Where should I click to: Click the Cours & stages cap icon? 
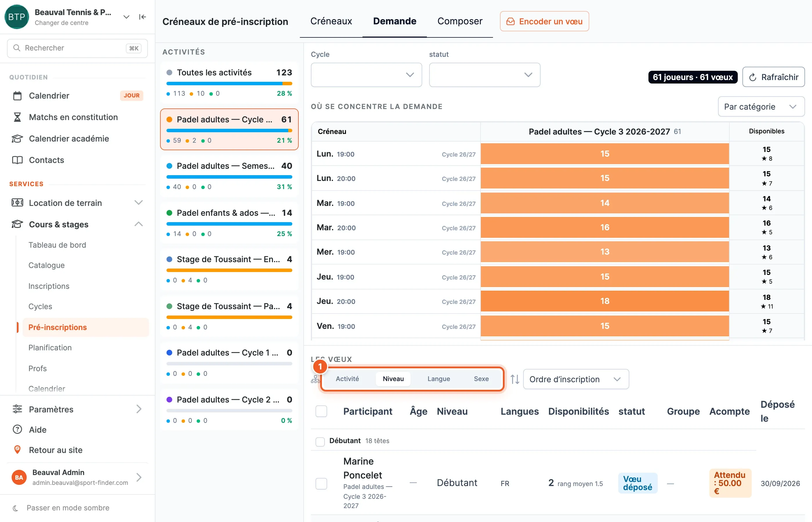(17, 224)
